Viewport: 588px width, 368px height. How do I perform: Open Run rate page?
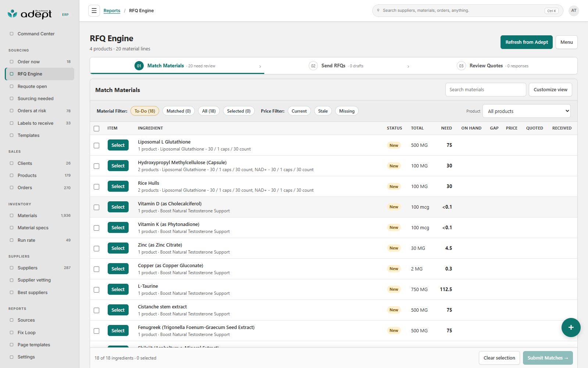click(40, 240)
